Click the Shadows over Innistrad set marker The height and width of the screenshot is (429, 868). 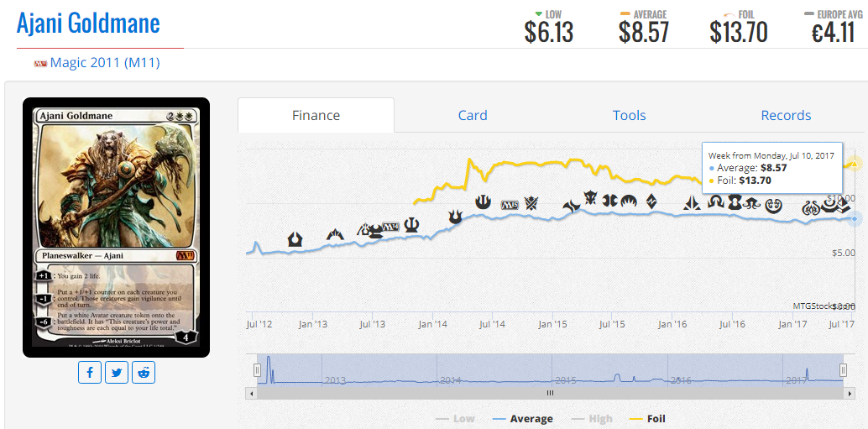(716, 201)
